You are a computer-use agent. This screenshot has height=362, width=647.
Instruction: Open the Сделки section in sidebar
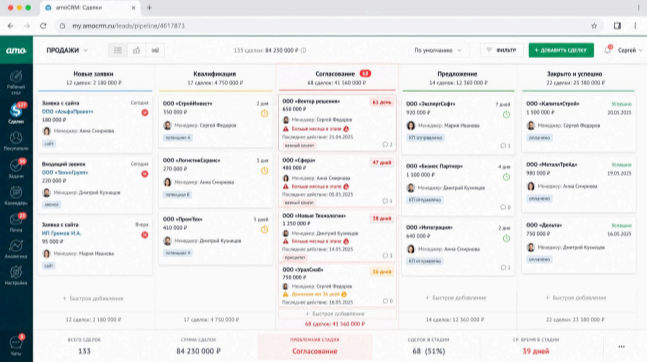(16, 113)
